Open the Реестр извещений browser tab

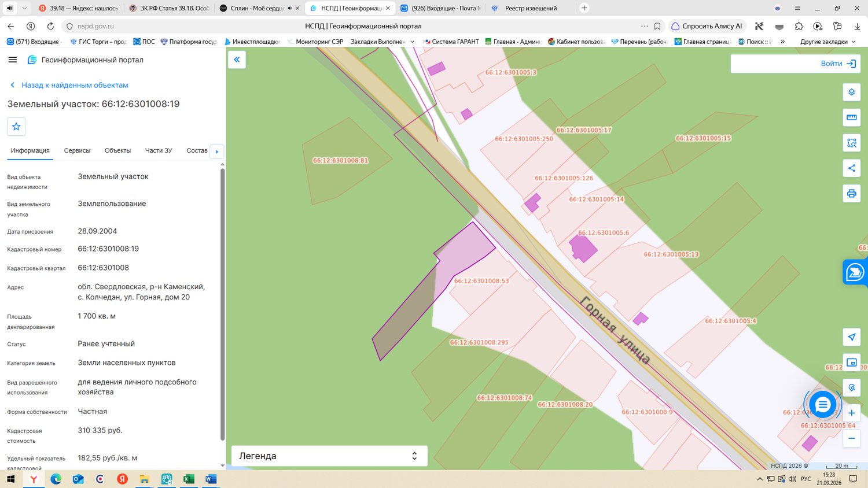click(x=530, y=8)
